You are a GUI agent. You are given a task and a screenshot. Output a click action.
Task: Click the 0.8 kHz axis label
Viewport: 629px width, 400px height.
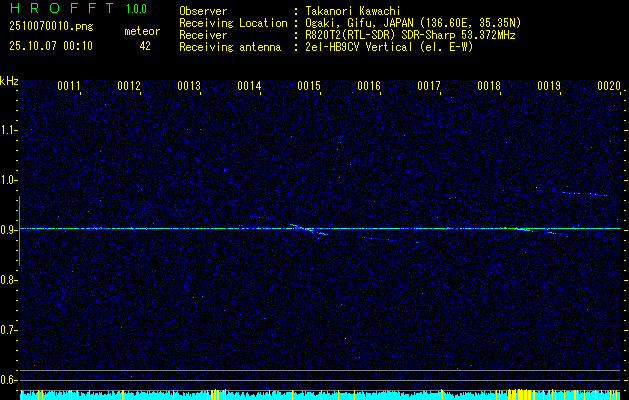(x=9, y=280)
